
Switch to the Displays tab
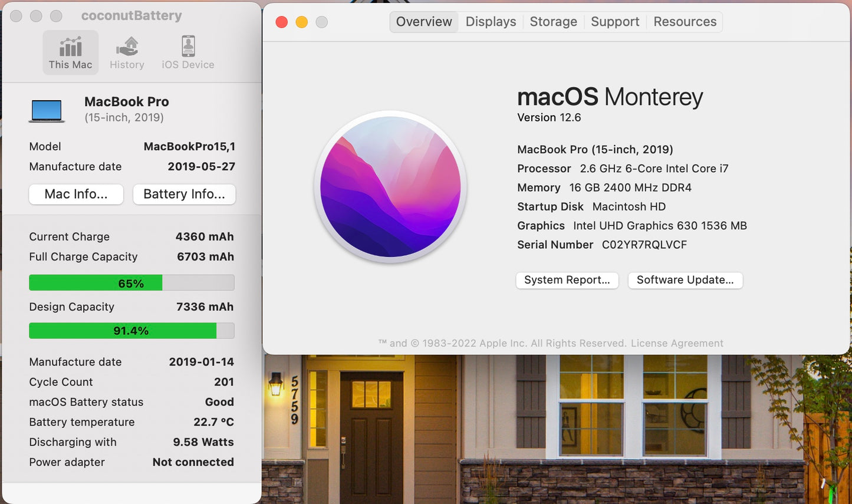point(491,22)
